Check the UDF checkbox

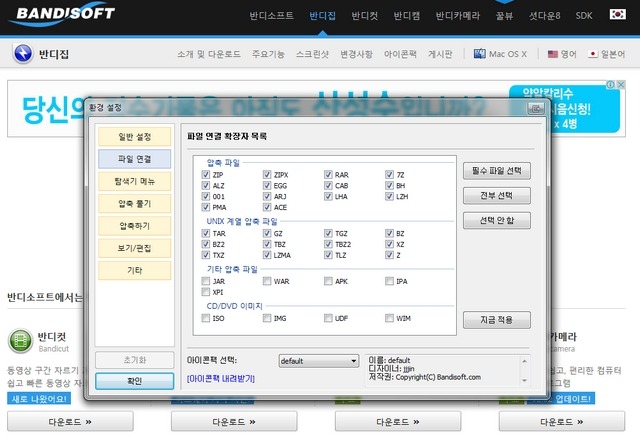click(328, 318)
